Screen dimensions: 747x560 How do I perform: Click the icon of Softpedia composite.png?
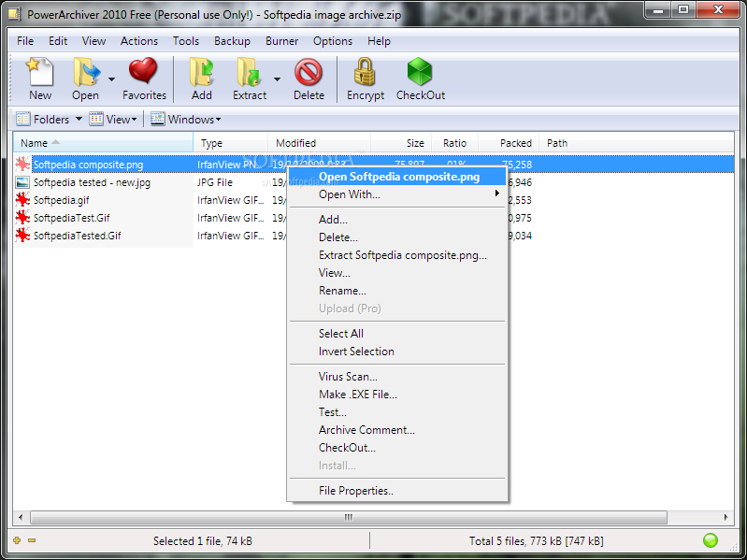[22, 165]
